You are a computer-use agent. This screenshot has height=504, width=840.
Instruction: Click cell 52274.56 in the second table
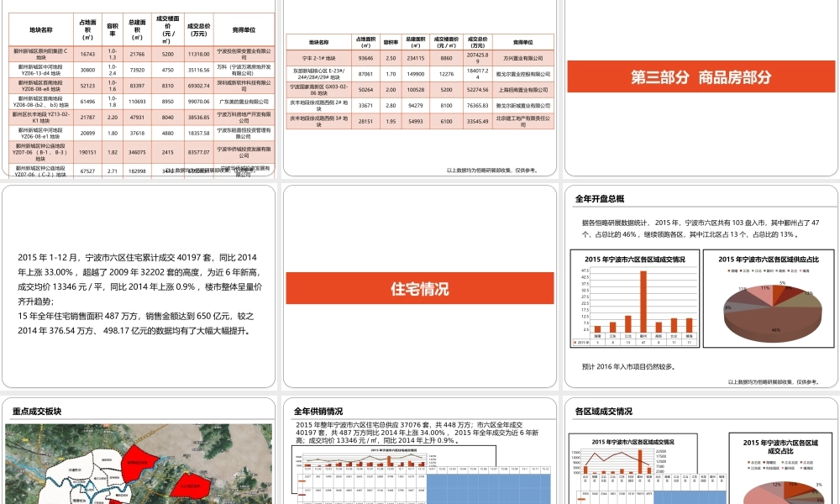pos(477,90)
